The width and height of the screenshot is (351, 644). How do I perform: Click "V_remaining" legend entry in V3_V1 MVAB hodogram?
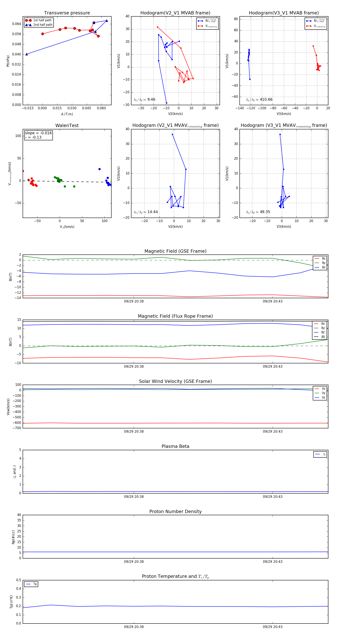[316, 26]
